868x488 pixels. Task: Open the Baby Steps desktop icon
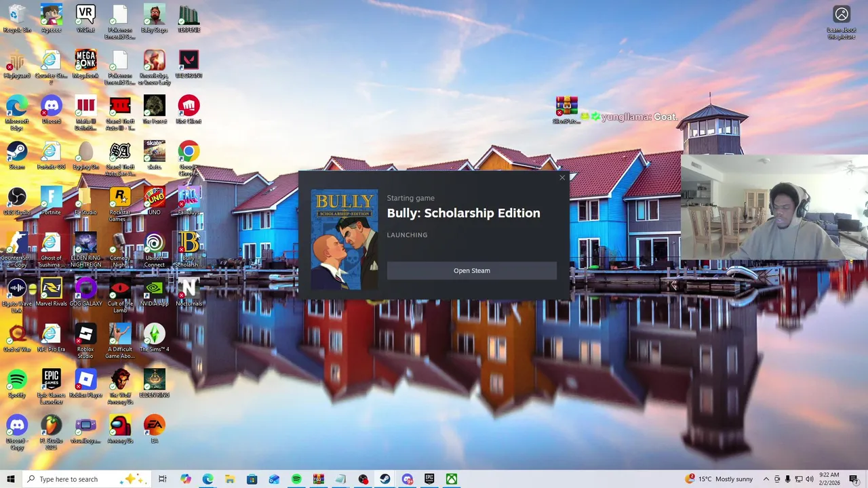click(x=155, y=18)
